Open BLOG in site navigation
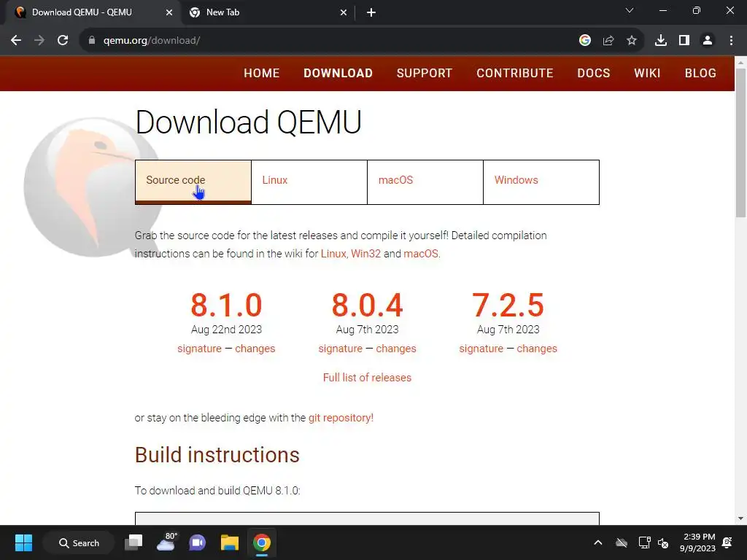Viewport: 747px width, 560px height. 700,73
